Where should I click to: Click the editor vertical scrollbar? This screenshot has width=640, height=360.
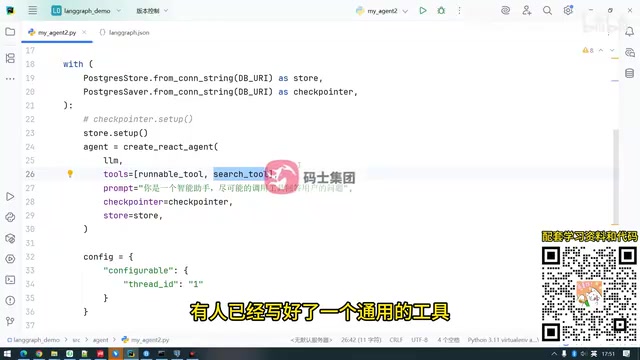(616, 176)
